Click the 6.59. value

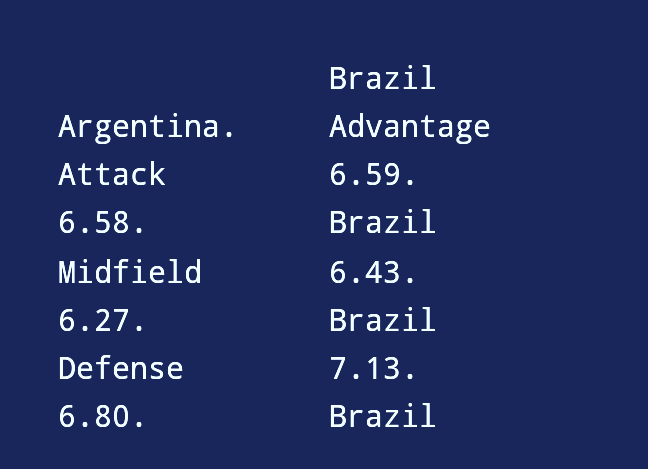pyautogui.click(x=372, y=174)
